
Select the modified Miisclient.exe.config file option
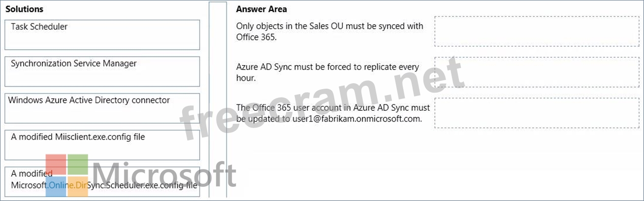[102, 145]
